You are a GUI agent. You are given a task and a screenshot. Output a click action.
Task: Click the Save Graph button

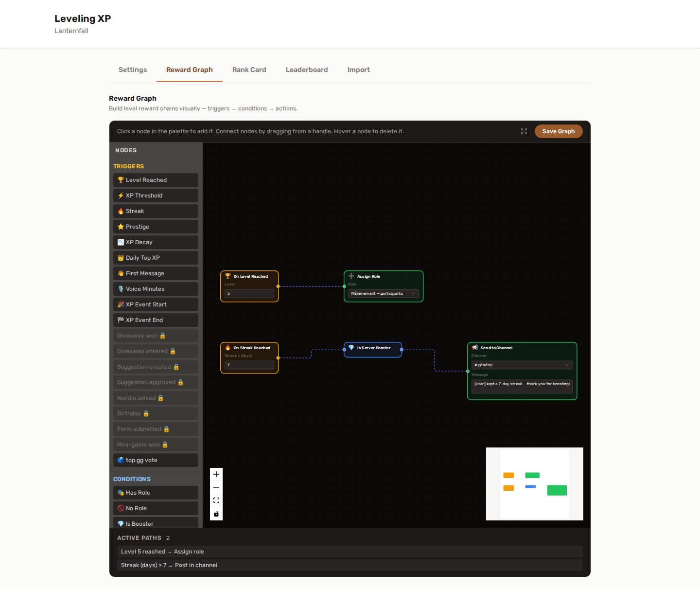(559, 131)
